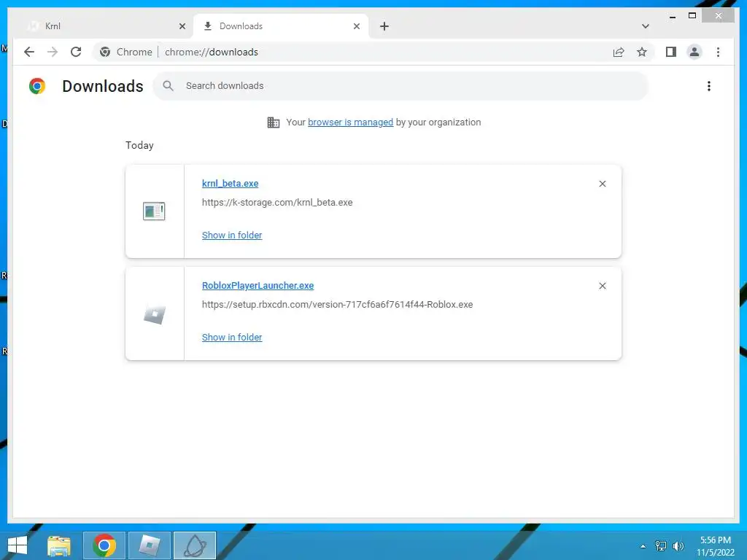Go back with the browser back arrow
Screen dimensions: 747x560
(29, 52)
